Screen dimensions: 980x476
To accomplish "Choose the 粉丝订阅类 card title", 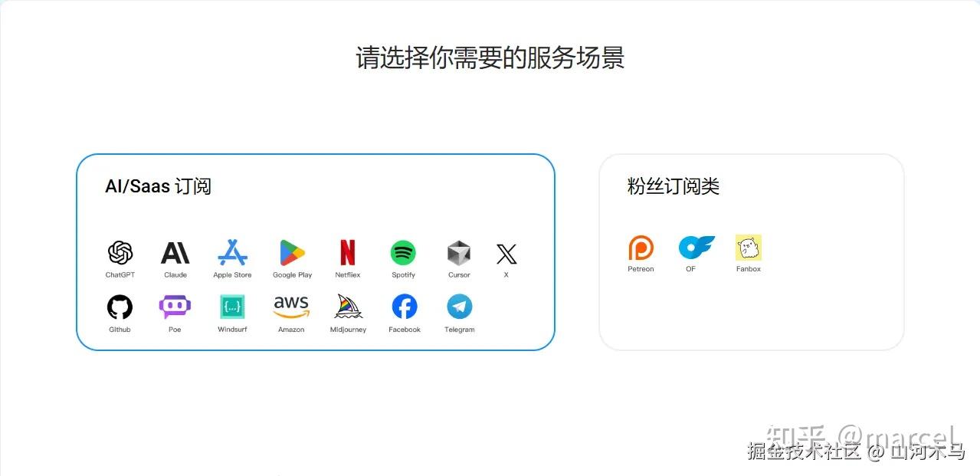I will (674, 186).
